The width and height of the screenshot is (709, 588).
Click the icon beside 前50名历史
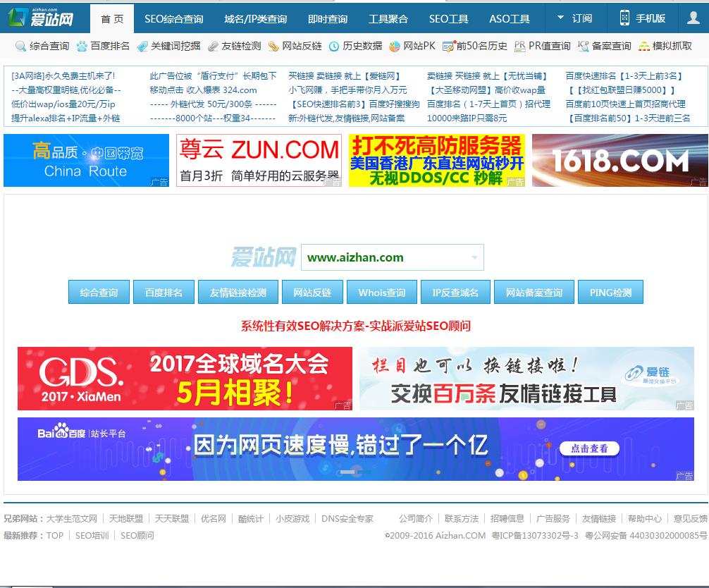point(448,46)
